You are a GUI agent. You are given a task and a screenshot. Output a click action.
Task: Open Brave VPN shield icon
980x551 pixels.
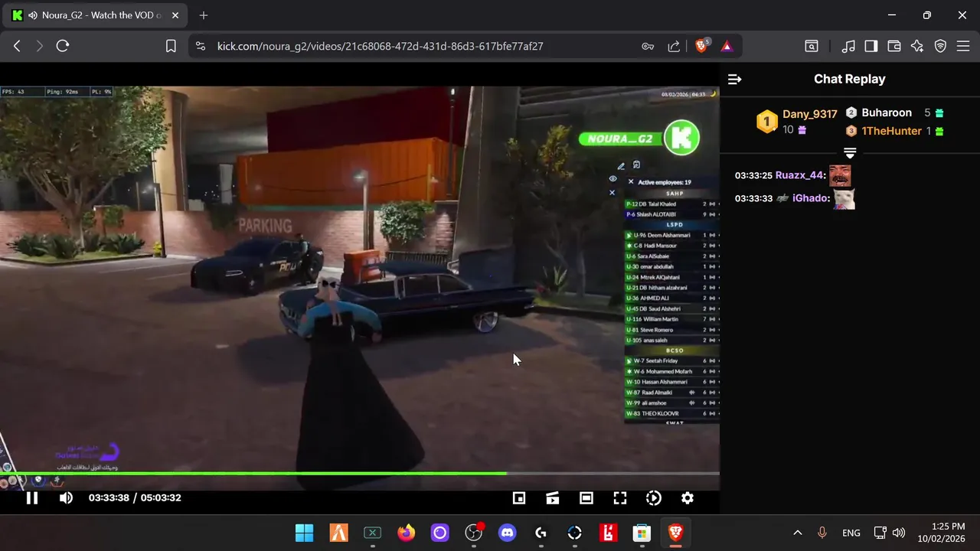click(941, 46)
